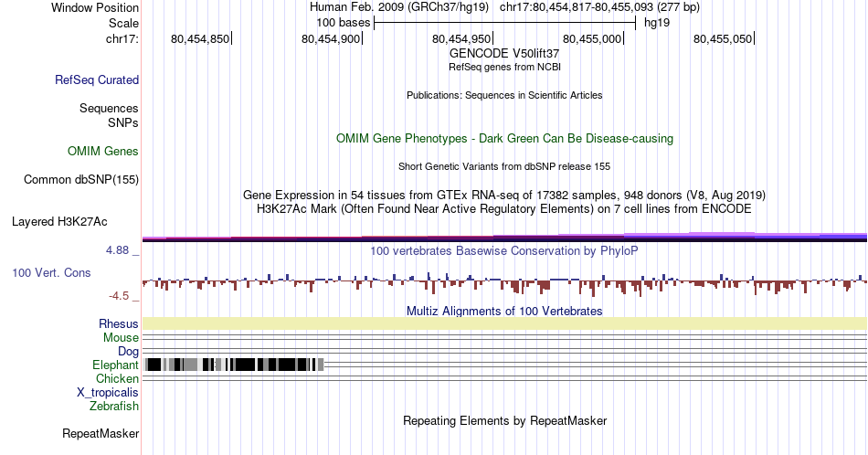Click the hg19 label beside scale bar

657,23
